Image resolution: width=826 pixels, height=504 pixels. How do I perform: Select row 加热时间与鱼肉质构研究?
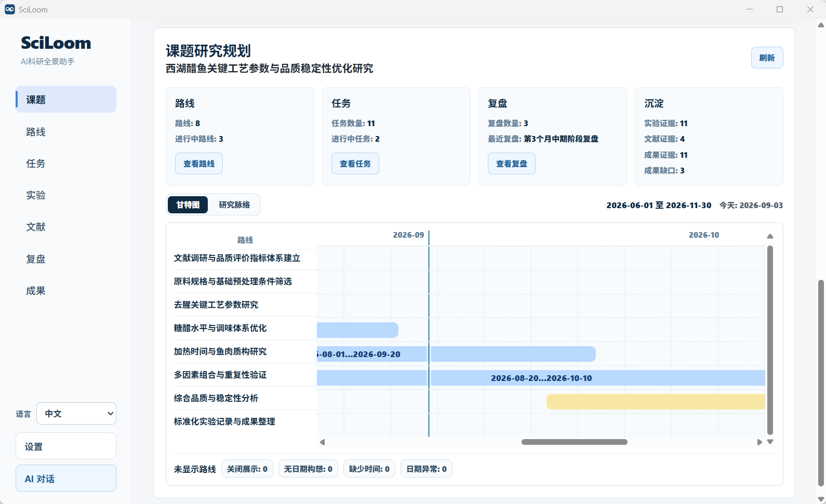[x=245, y=351]
